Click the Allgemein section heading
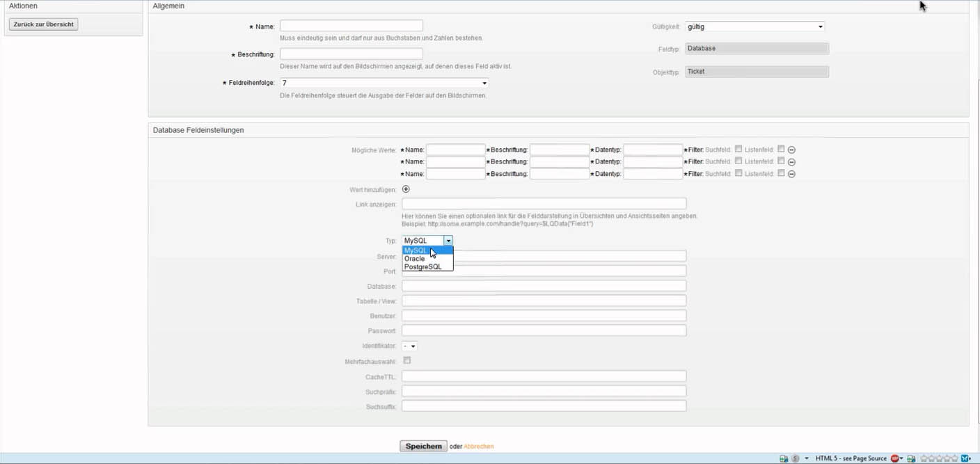This screenshot has height=464, width=980. point(168,6)
